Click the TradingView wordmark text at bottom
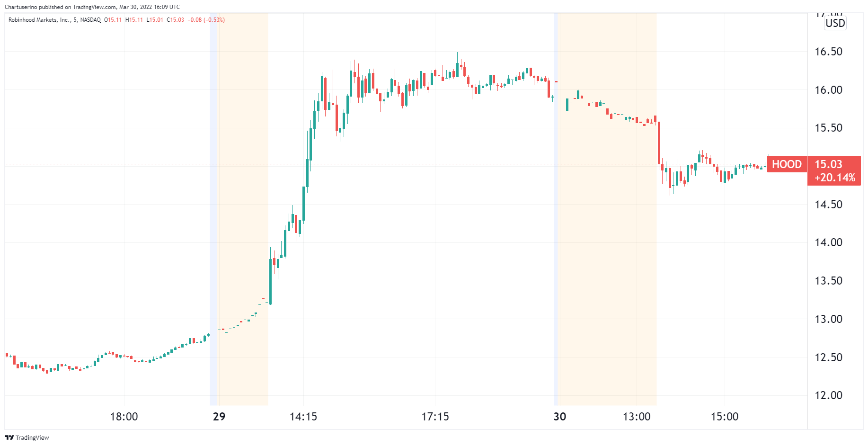Viewport: 868px width, 446px height. [x=32, y=437]
